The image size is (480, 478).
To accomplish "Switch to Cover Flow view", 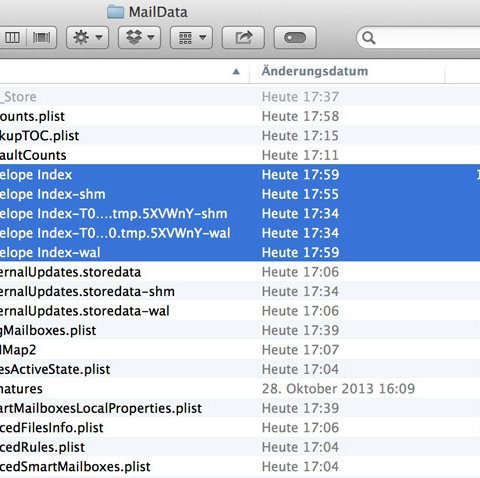I will 41,38.
